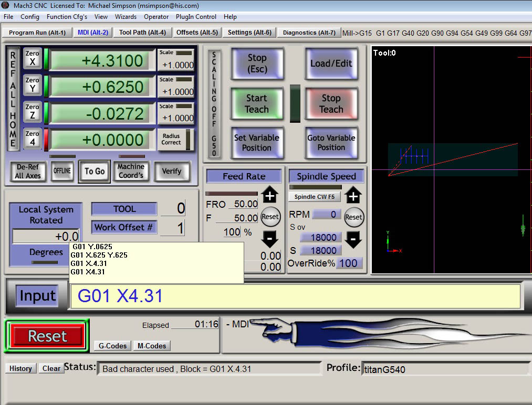Screen dimensions: 532x405
Task: Click Load/Edit button
Action: coord(331,63)
